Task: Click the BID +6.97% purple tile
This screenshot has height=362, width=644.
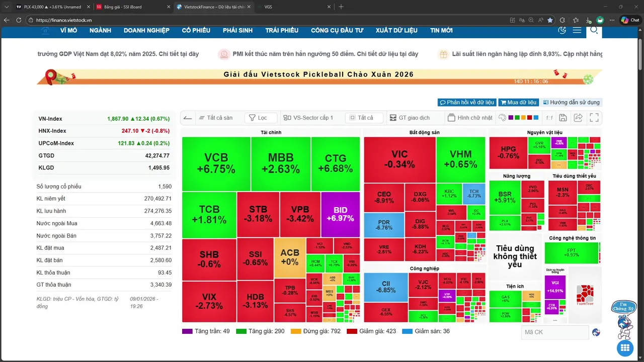Action: point(340,215)
